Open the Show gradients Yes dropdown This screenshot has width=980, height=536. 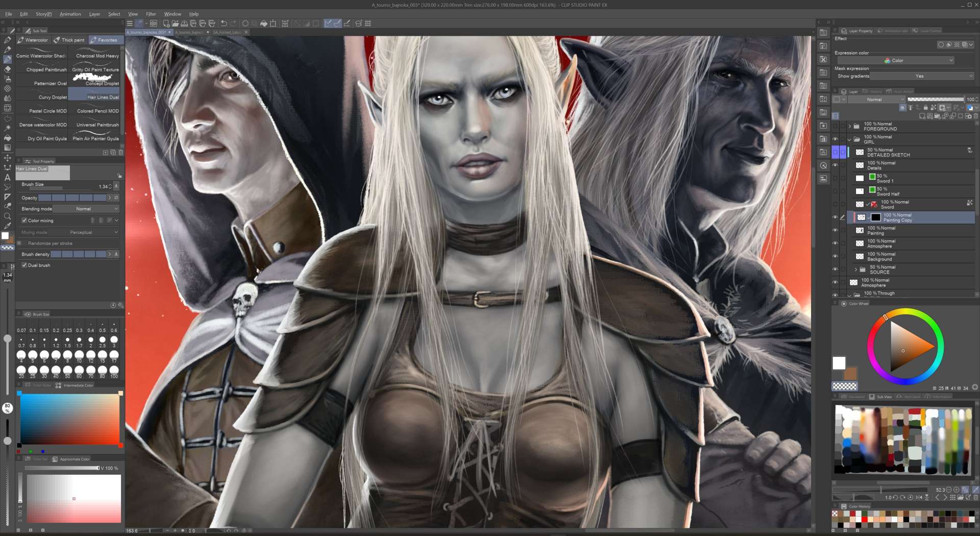click(922, 76)
